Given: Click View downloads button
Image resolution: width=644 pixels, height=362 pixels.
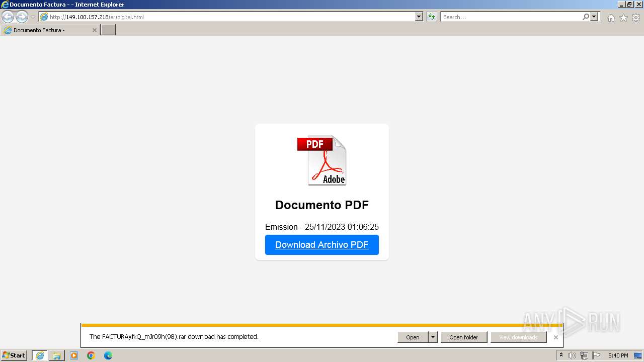Looking at the screenshot, I should pyautogui.click(x=518, y=337).
